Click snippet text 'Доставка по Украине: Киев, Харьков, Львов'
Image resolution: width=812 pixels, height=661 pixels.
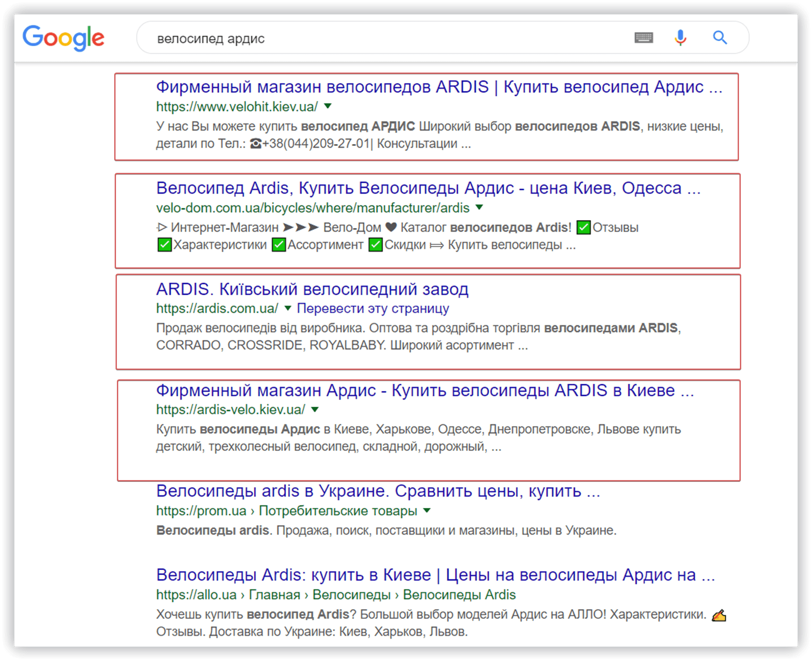(x=339, y=632)
